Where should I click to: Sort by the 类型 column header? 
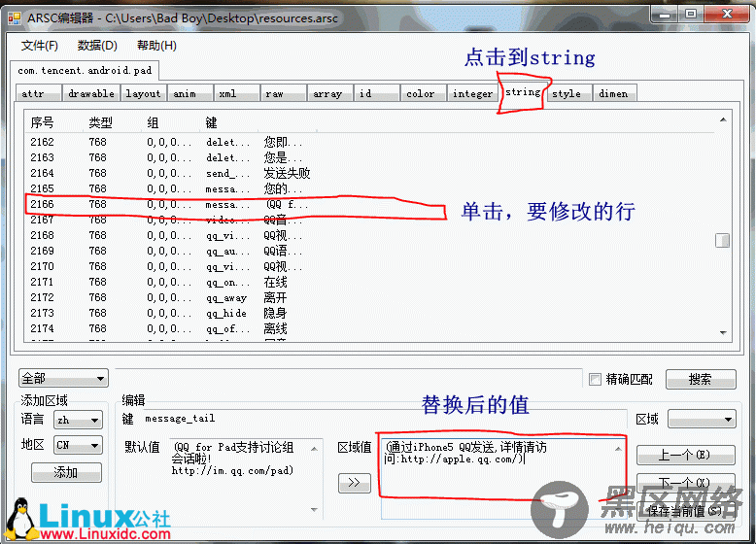pyautogui.click(x=113, y=122)
